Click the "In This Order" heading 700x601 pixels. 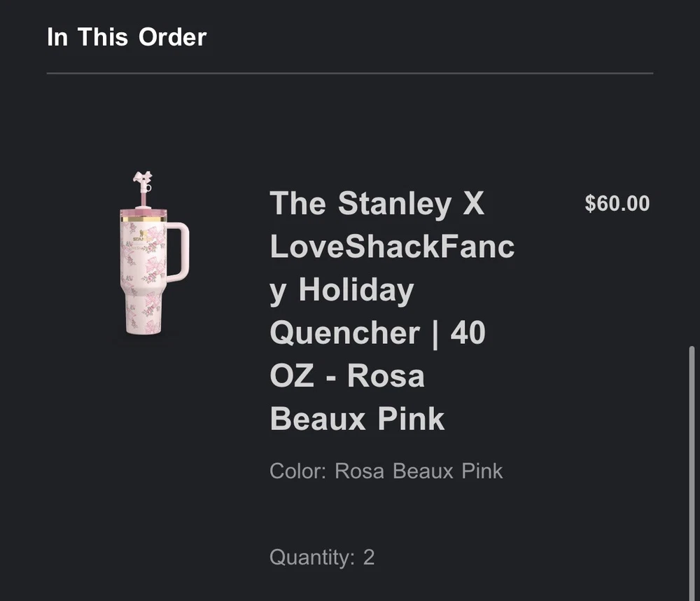click(x=127, y=37)
